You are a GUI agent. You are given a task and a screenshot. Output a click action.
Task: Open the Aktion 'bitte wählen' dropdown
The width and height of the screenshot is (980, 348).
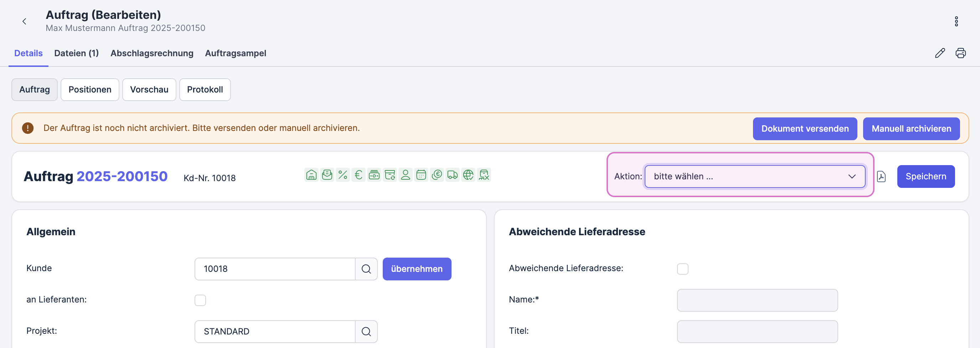(755, 176)
